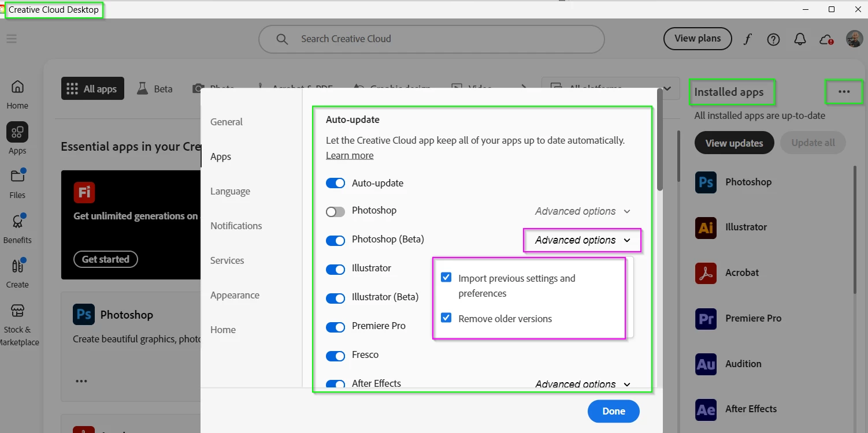Open Home preferences tab
This screenshot has height=433, width=868.
pos(223,330)
